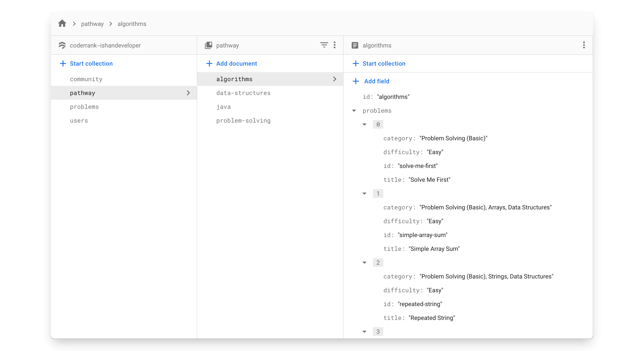Click category value "Problem Solving (Basic)"
Viewport: 644px width, 351px height.
453,138
